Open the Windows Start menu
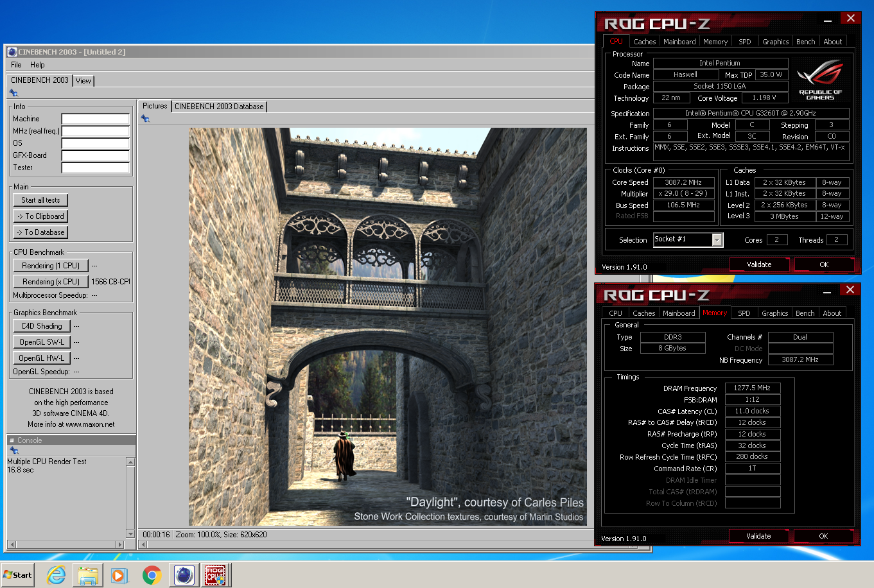 (18, 575)
